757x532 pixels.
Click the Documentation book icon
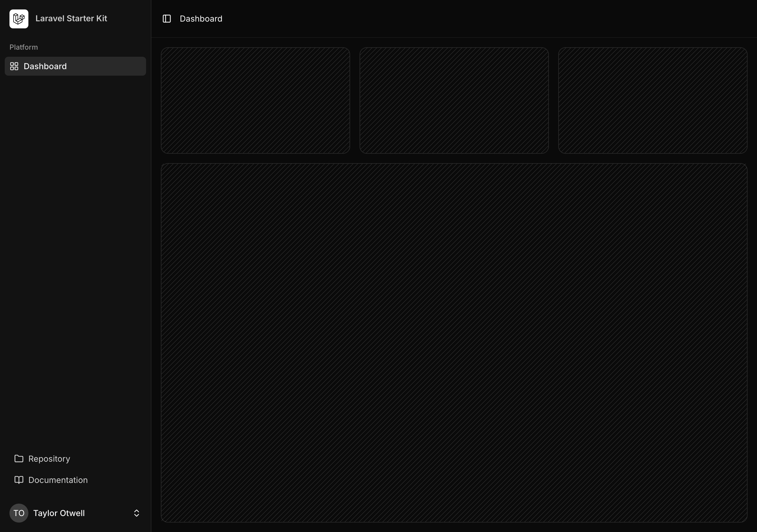pyautogui.click(x=19, y=480)
